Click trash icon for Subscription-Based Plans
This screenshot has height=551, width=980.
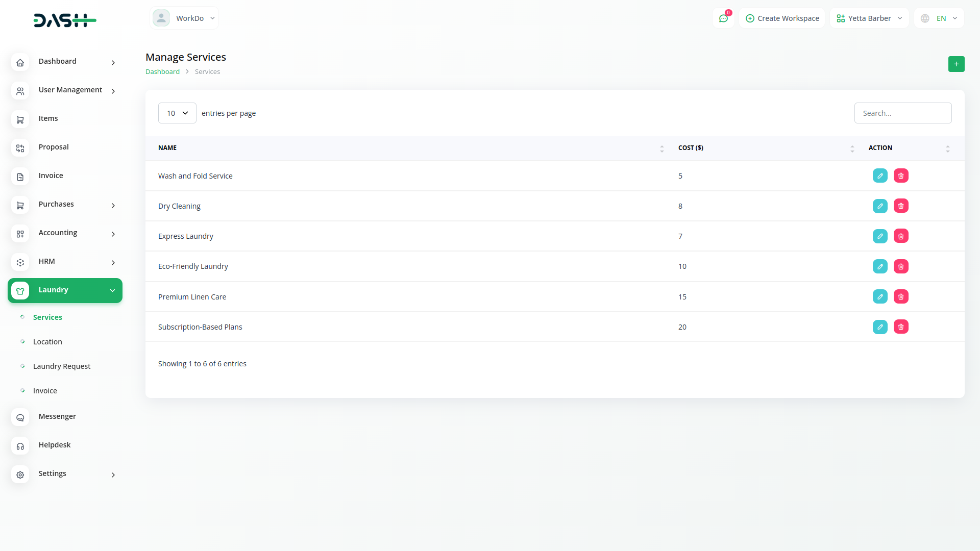901,327
